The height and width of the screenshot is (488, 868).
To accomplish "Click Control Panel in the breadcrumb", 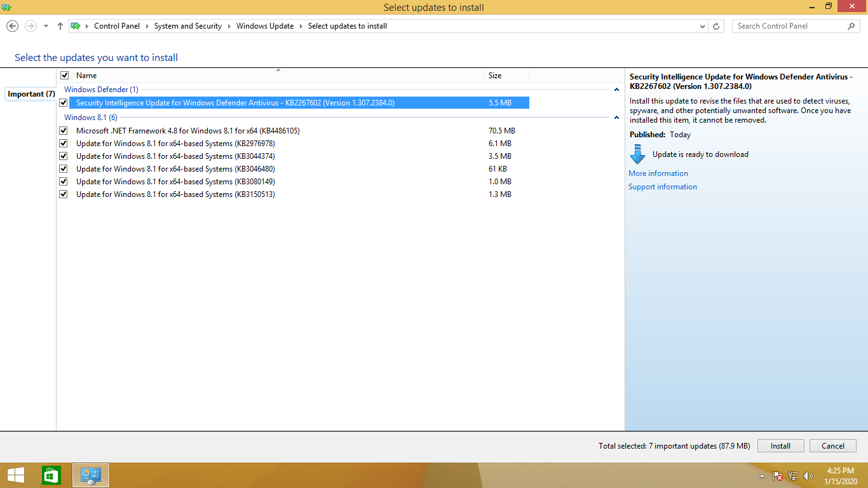I will click(x=117, y=26).
